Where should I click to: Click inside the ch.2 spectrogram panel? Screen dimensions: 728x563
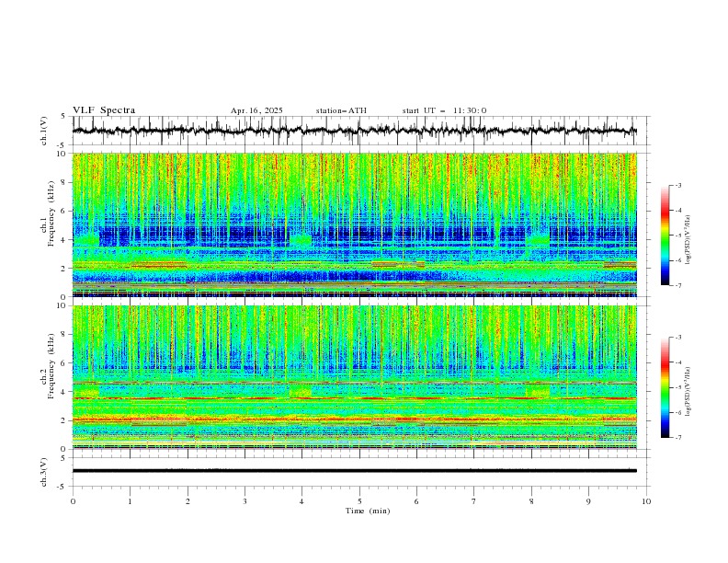pos(355,377)
